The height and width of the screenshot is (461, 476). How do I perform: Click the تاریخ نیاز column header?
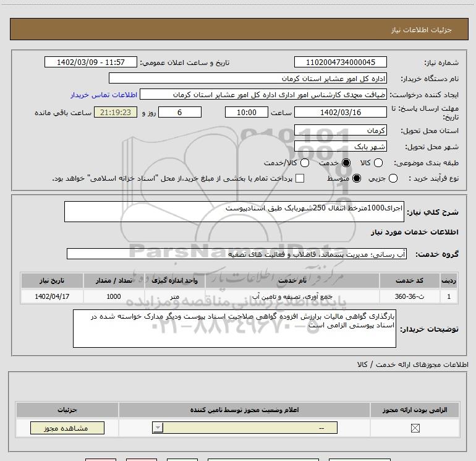click(52, 280)
